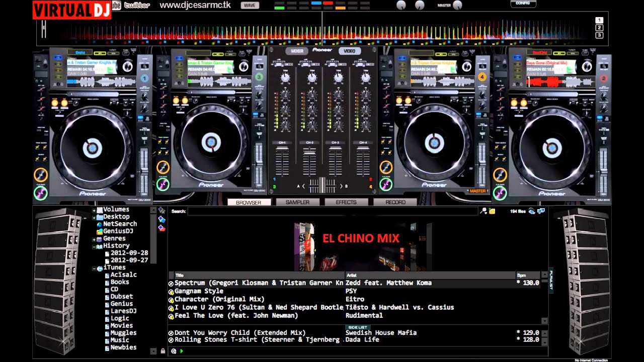Select the blue deck 1 number button
The image size is (644, 362).
click(145, 78)
